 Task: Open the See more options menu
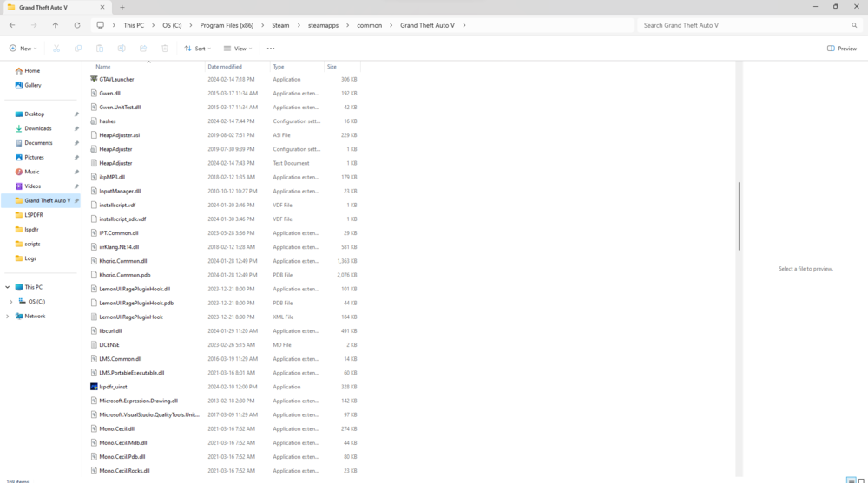click(x=271, y=49)
